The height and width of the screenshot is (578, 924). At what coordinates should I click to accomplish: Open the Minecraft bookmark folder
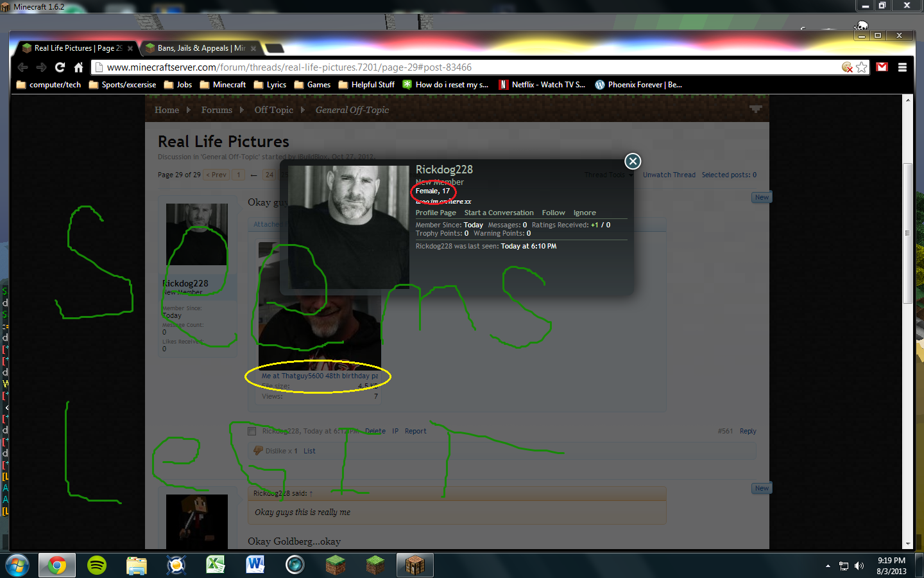point(223,85)
